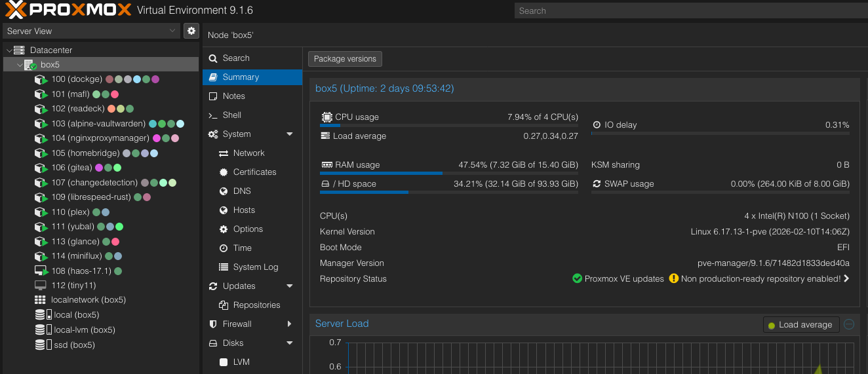This screenshot has height=374, width=868.
Task: Click the DNS globe icon
Action: (x=223, y=191)
